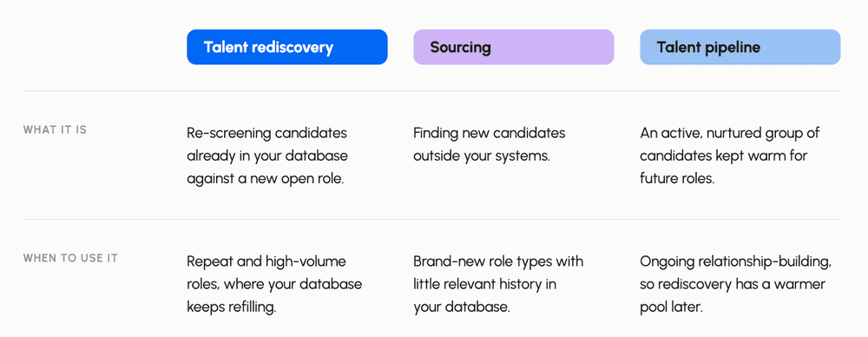This screenshot has width=868, height=337.
Task: Click the WHEN TO USE IT row label
Action: [x=70, y=258]
